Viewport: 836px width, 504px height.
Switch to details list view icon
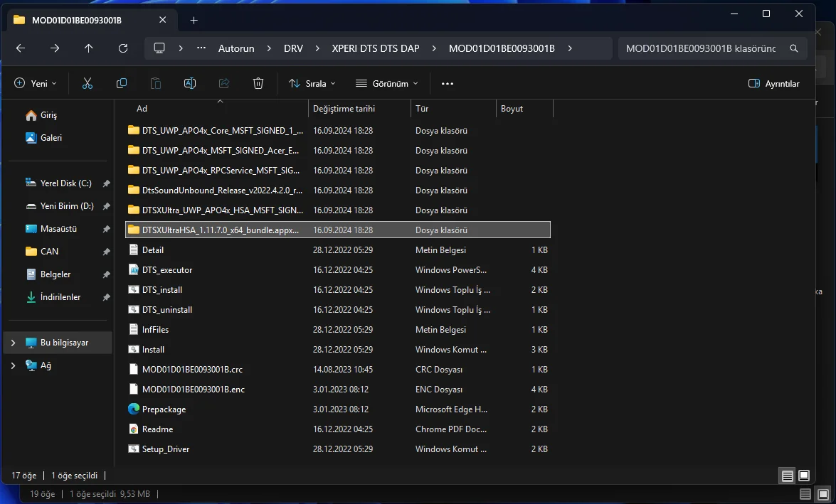pyautogui.click(x=787, y=475)
